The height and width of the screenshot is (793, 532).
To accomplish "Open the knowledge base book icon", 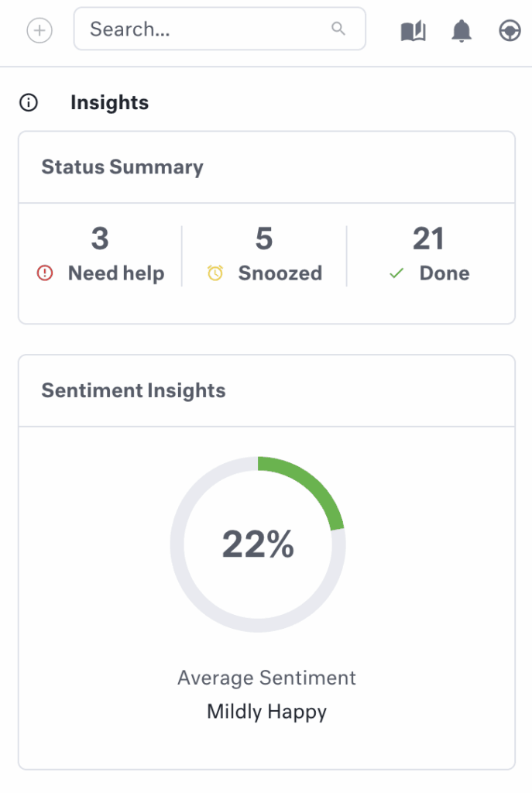I will 414,31.
